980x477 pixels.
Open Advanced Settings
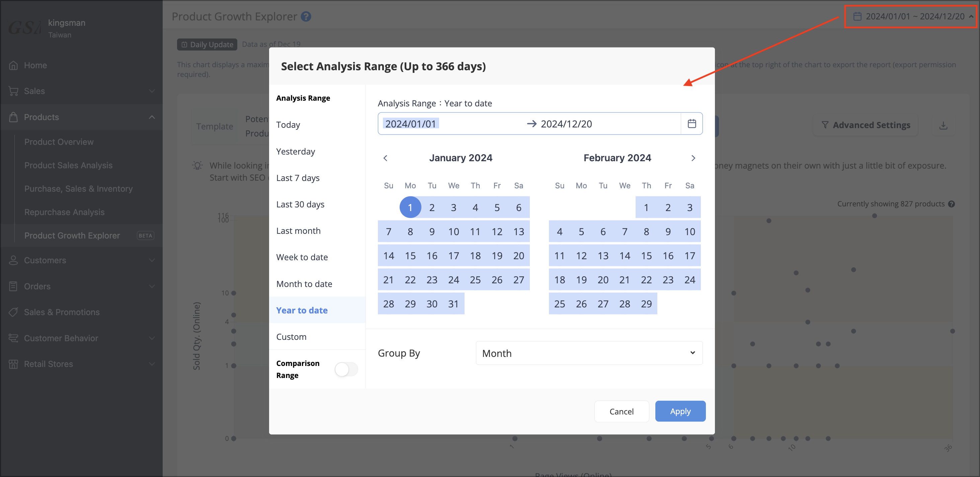[x=865, y=125]
